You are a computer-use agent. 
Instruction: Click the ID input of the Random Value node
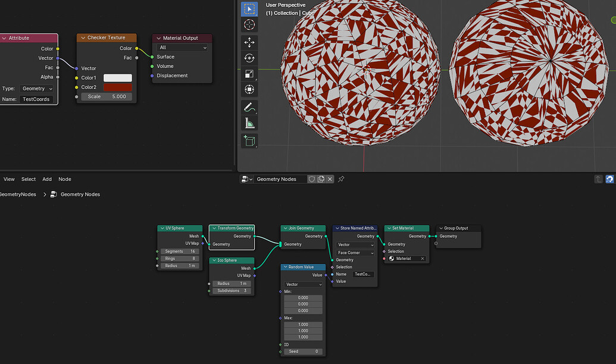[x=280, y=345]
